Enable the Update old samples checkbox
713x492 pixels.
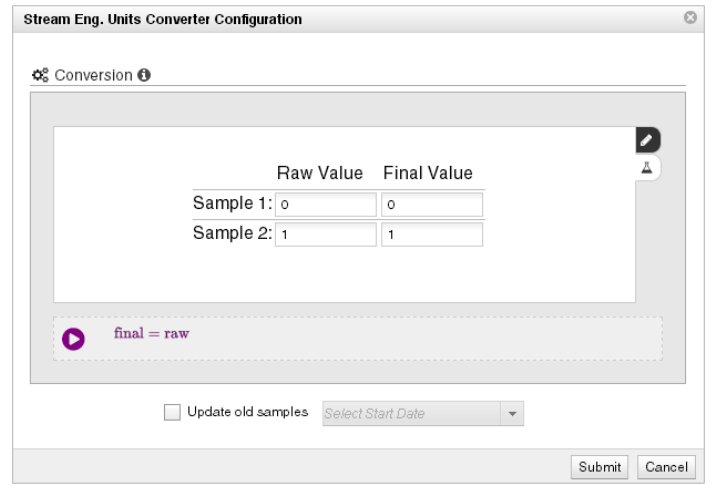172,412
